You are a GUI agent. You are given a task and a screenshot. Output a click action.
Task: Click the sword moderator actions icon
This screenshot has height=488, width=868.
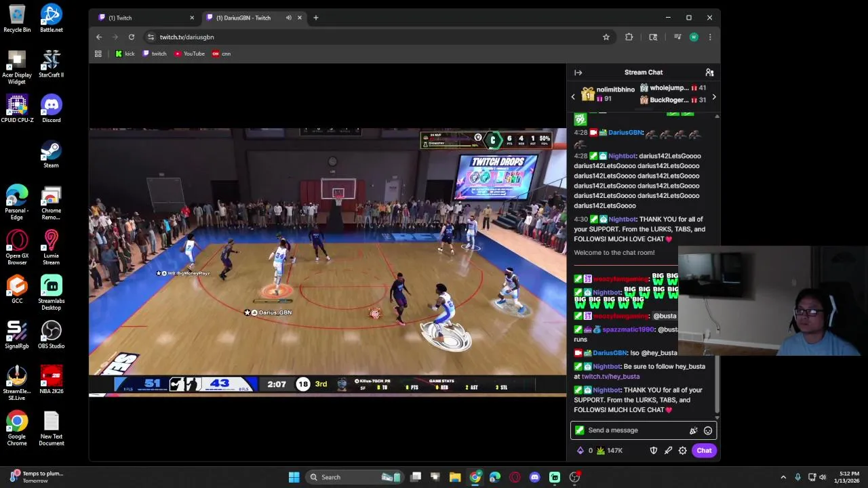coord(668,451)
